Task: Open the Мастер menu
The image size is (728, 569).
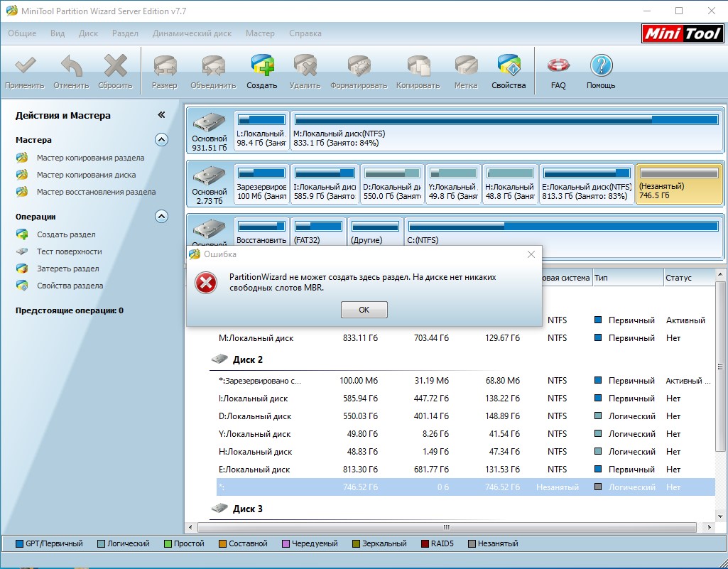Action: [x=260, y=33]
